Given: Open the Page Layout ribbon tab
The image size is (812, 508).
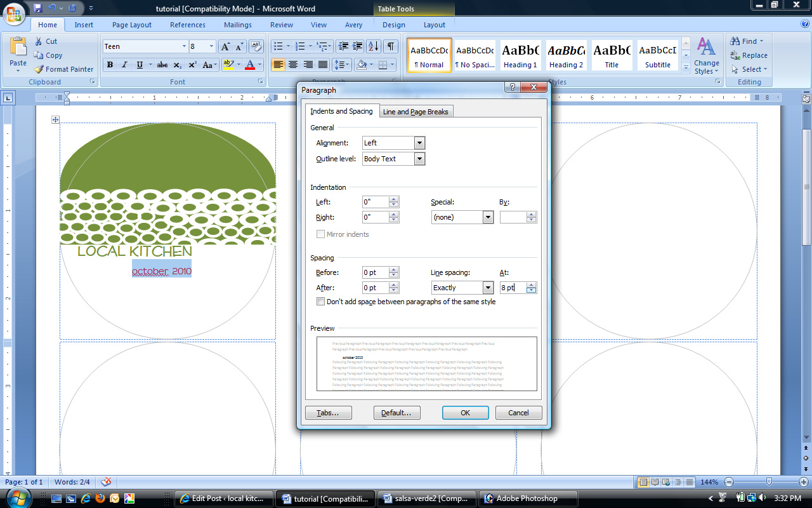Looking at the screenshot, I should click(x=132, y=25).
